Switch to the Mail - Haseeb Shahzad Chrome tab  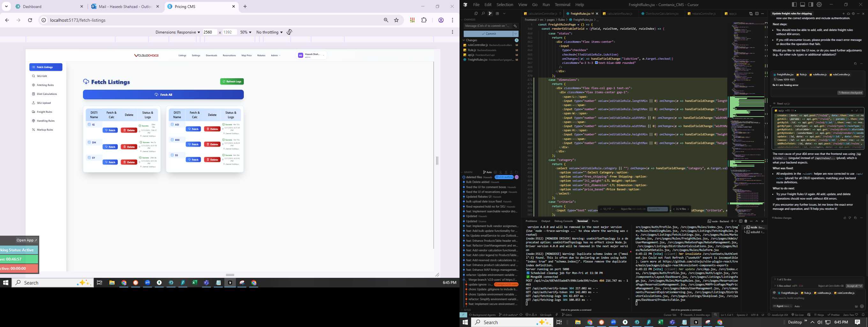[x=125, y=6]
